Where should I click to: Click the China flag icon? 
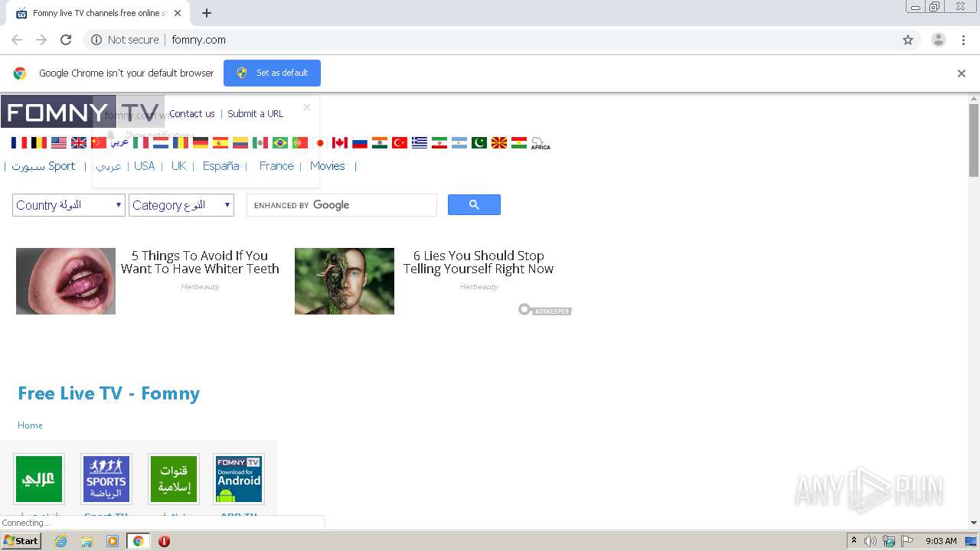99,142
